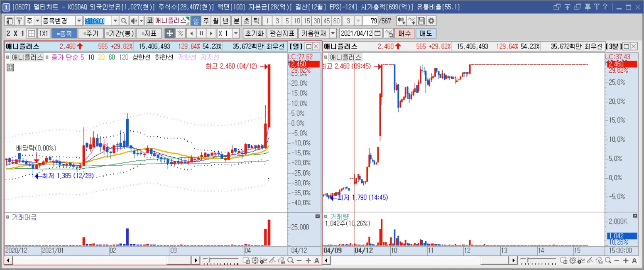This screenshot has height=270, width=644.
Task: Select the monthly 월 period toggle
Action: click(x=216, y=21)
